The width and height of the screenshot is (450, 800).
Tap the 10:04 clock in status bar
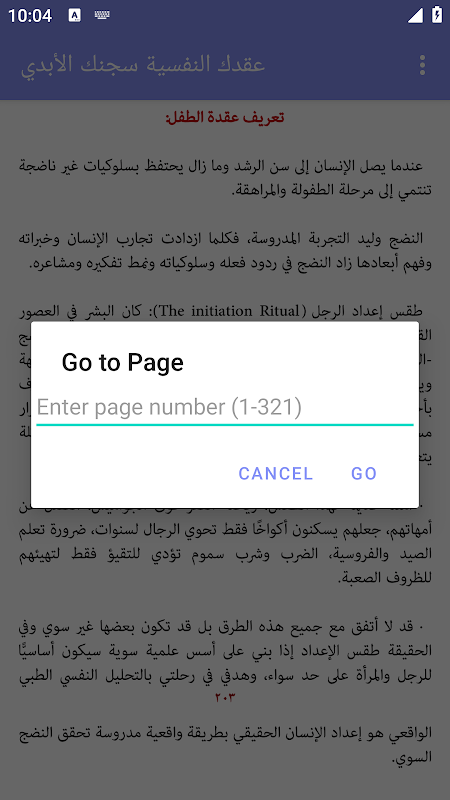(30, 16)
